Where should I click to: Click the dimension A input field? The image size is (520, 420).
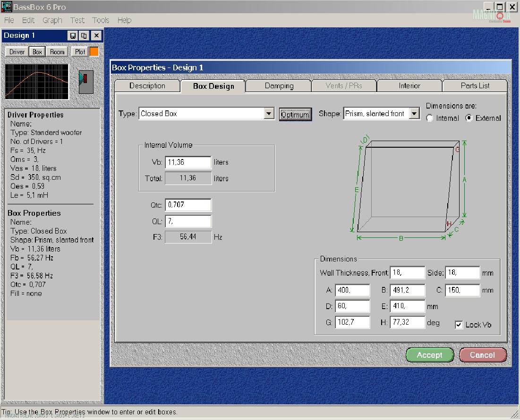(x=352, y=290)
